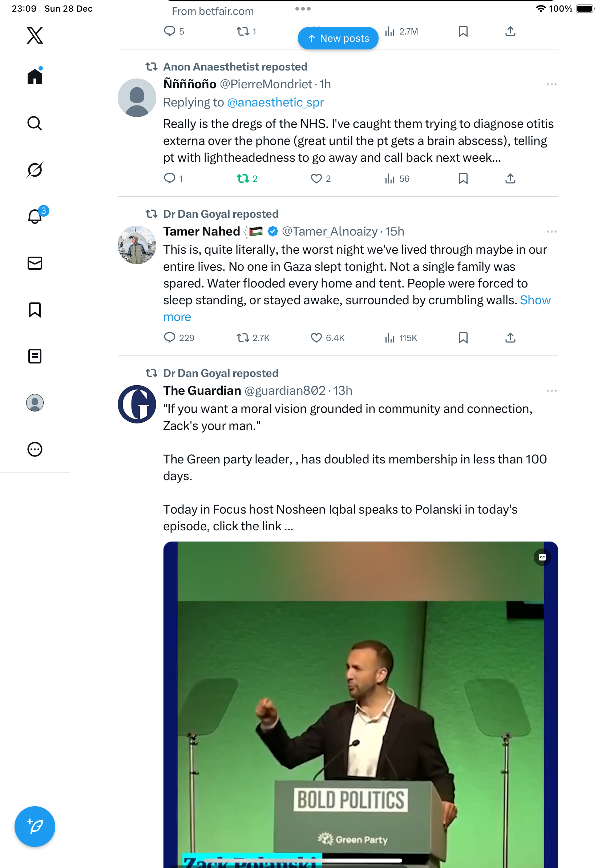Open the Search magnifier in sidebar
606x868 pixels.
click(35, 123)
